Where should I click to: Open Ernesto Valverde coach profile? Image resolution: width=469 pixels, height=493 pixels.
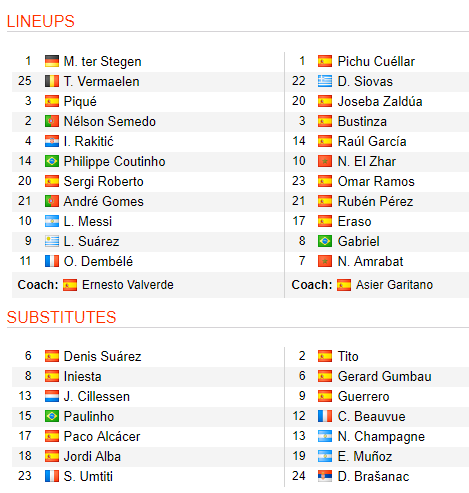pos(128,285)
